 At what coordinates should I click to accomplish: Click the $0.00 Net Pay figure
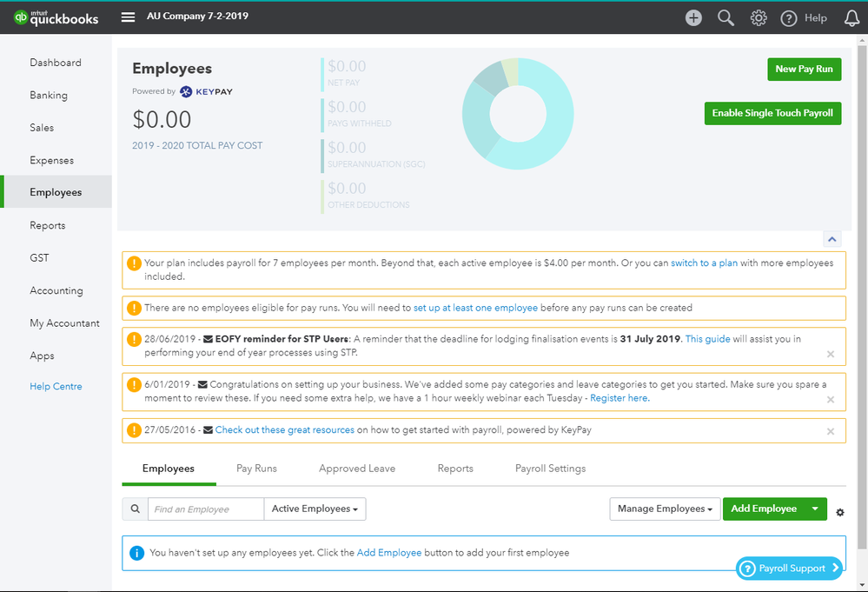[347, 66]
